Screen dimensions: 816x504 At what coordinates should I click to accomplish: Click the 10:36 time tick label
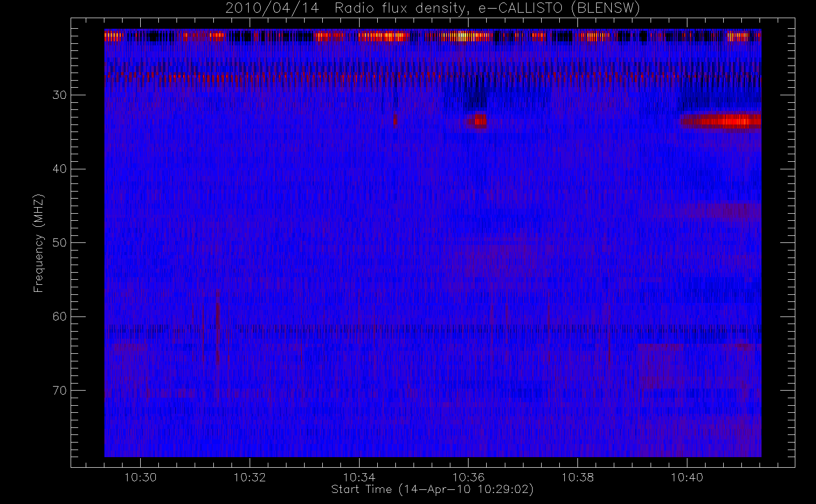(468, 477)
